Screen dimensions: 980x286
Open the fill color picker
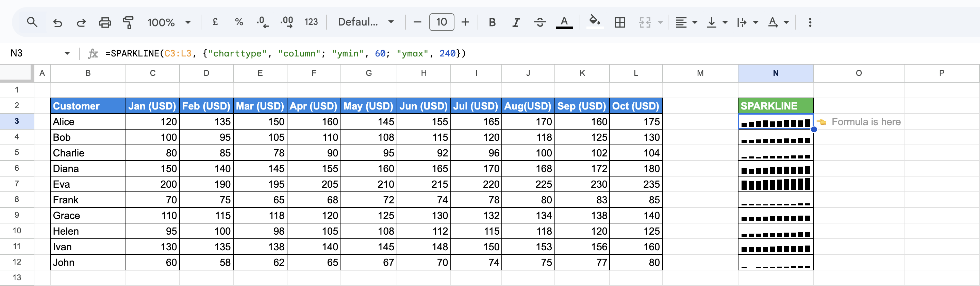595,22
